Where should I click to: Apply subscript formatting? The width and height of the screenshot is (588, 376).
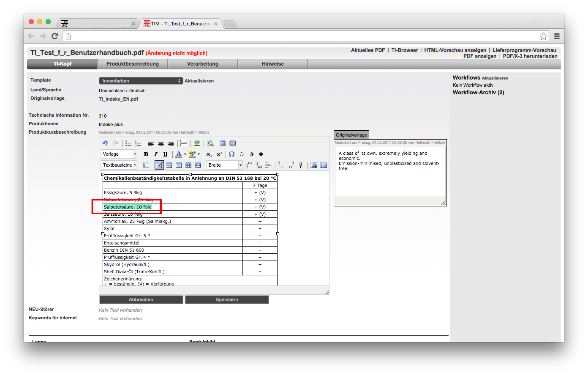(209, 154)
